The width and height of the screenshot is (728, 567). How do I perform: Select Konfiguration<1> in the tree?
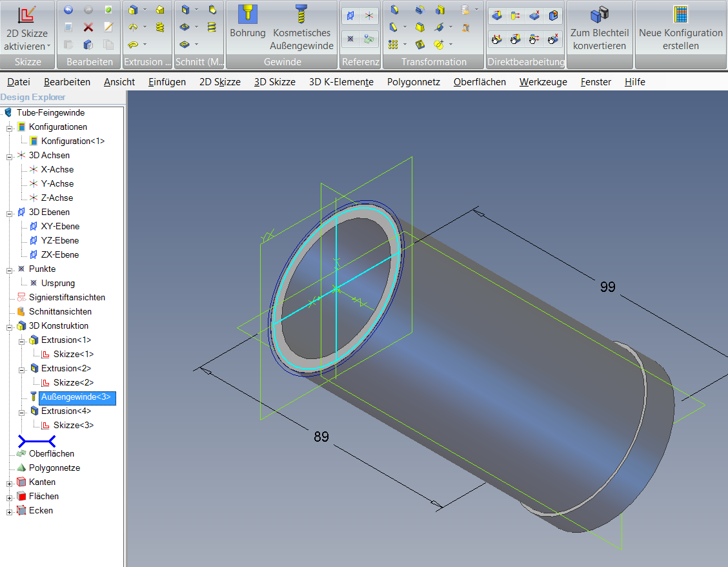(73, 141)
